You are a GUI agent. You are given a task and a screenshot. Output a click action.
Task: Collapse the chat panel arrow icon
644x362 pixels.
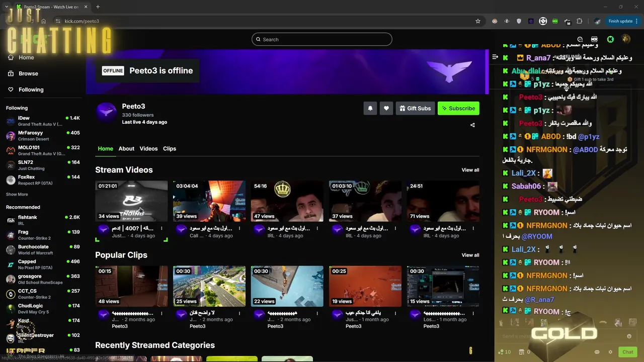[495, 57]
